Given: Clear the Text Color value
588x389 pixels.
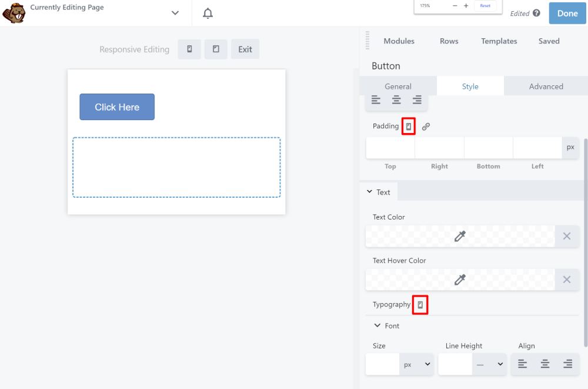Looking at the screenshot, I should click(x=567, y=236).
